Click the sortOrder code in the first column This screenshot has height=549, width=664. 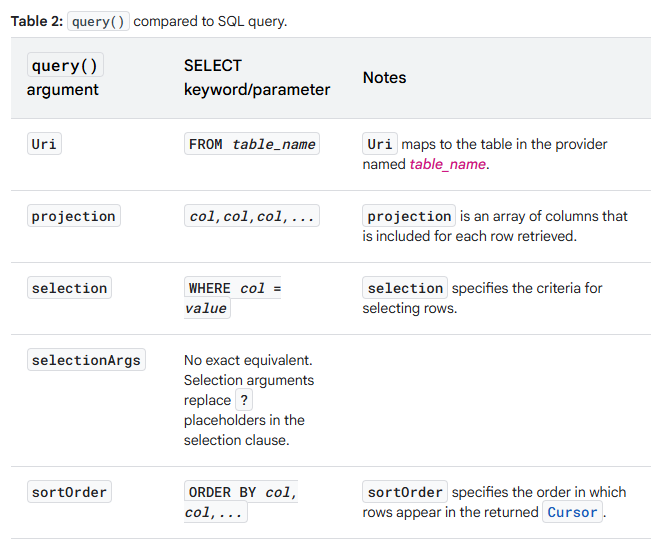coord(69,492)
